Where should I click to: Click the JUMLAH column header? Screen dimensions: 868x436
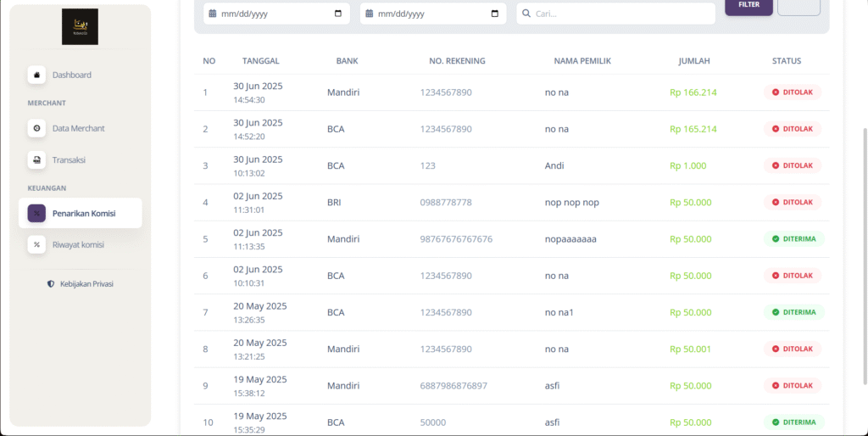click(693, 61)
